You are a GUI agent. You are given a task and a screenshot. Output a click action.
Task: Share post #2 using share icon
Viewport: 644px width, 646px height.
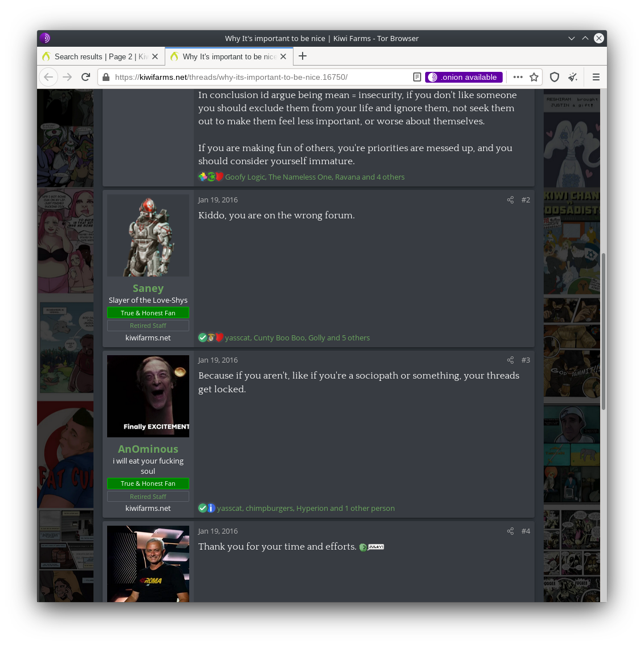[x=510, y=200]
